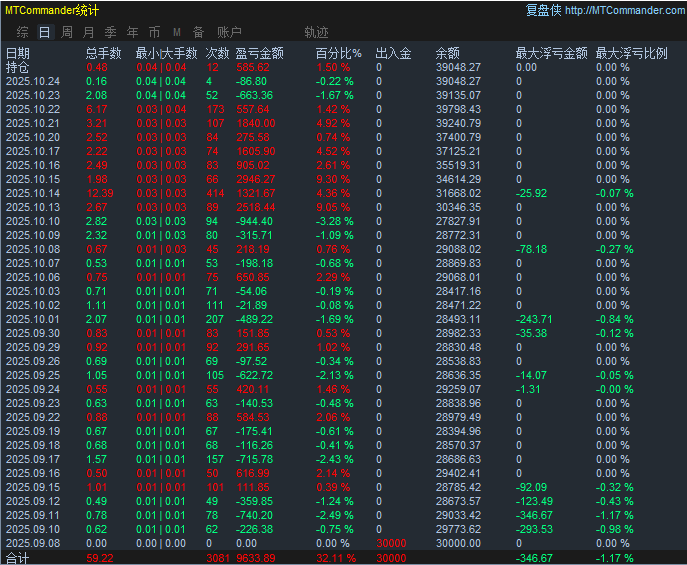Image resolution: width=687 pixels, height=565 pixels.
Task: Select the 备 notes tab
Action: coord(198,32)
